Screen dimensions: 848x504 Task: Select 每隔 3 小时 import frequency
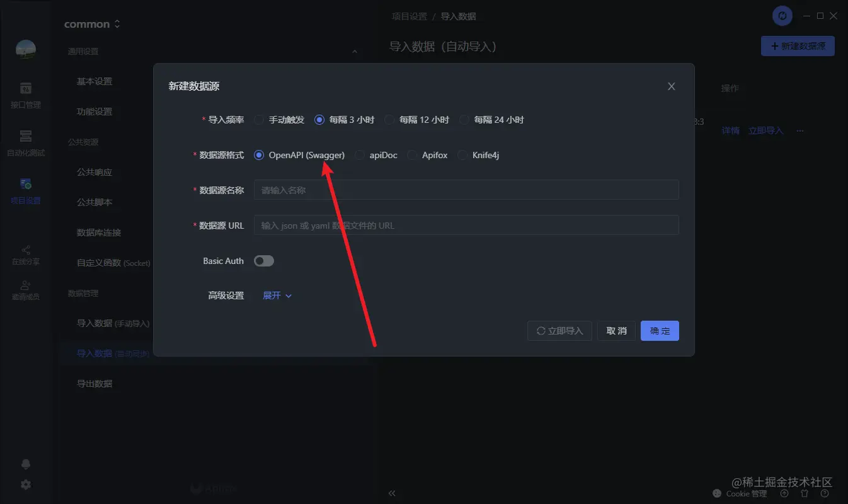click(345, 120)
